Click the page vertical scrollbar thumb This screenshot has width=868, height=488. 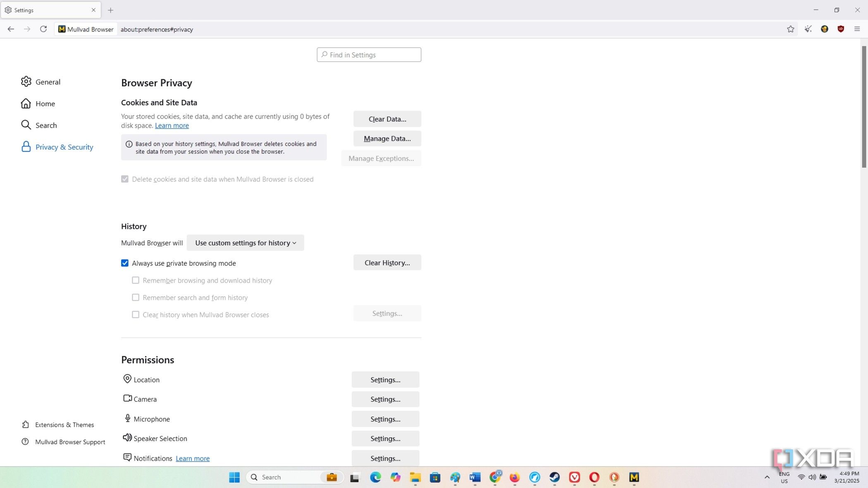pos(864,107)
